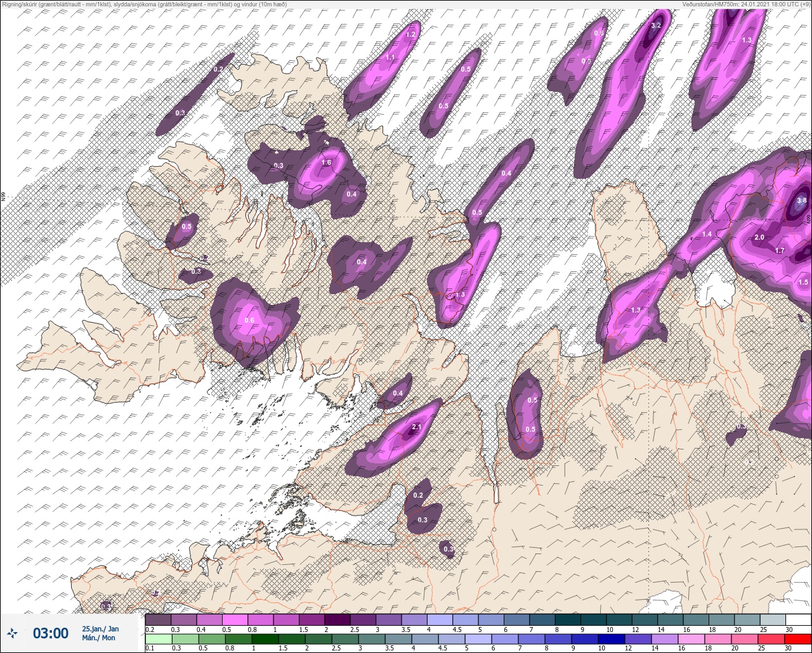
Task: Click the 3.8 precipitation value on the map
Action: (x=801, y=201)
